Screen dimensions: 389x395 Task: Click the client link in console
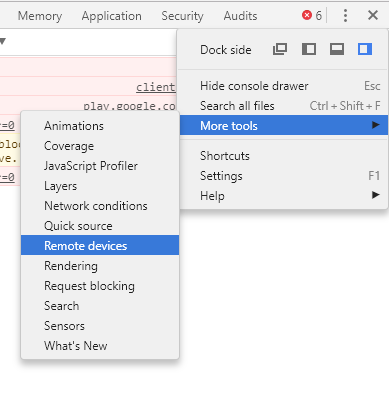tap(156, 87)
